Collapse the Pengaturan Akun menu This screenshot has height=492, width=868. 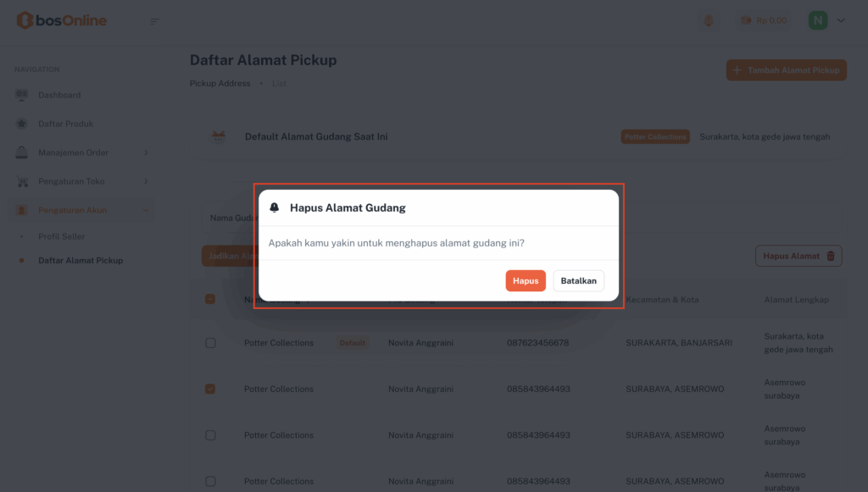[146, 210]
